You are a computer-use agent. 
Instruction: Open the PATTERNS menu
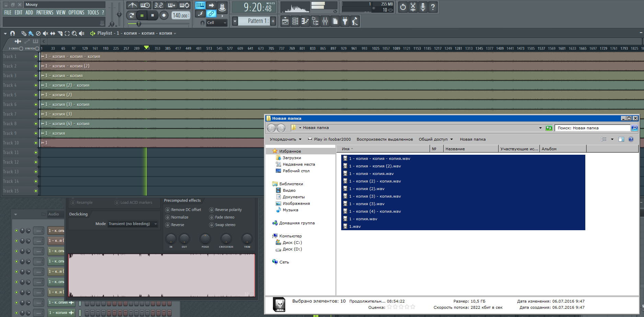pos(45,12)
